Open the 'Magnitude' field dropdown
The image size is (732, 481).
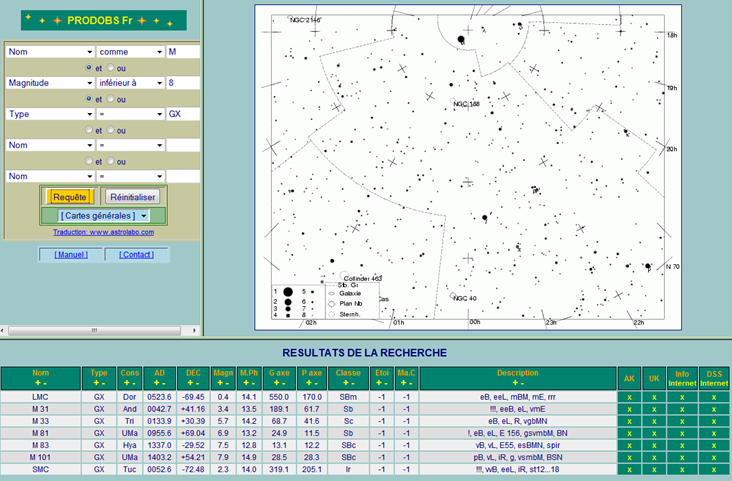click(50, 83)
